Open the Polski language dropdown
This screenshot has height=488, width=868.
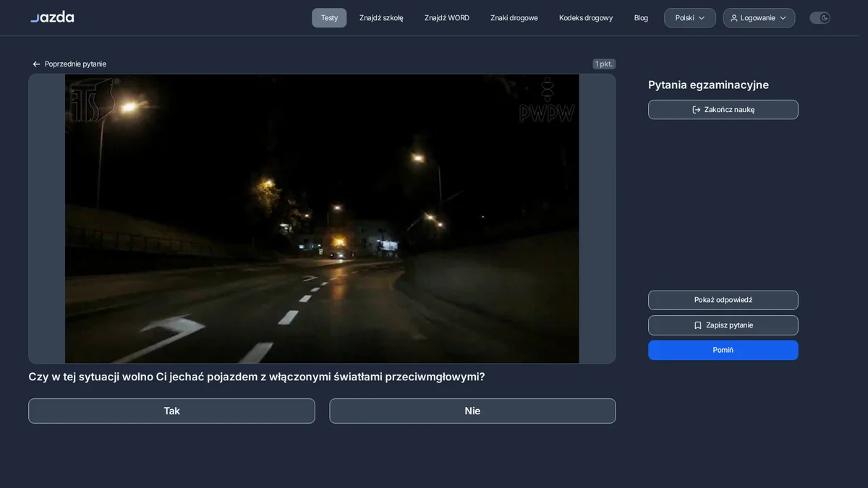pos(690,18)
